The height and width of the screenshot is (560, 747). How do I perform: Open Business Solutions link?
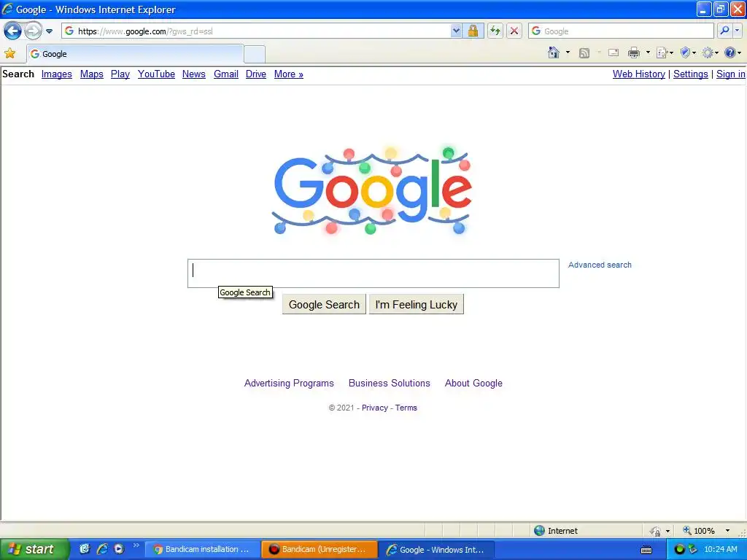click(390, 384)
